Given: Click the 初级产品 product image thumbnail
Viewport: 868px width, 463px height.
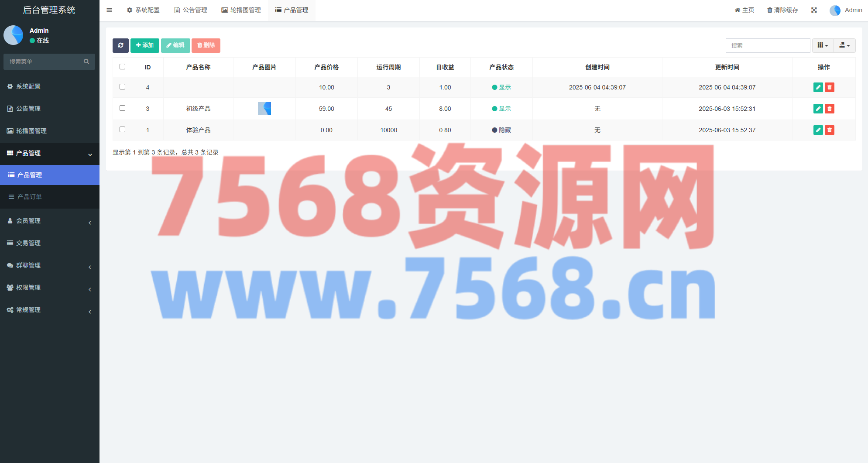Looking at the screenshot, I should [264, 109].
